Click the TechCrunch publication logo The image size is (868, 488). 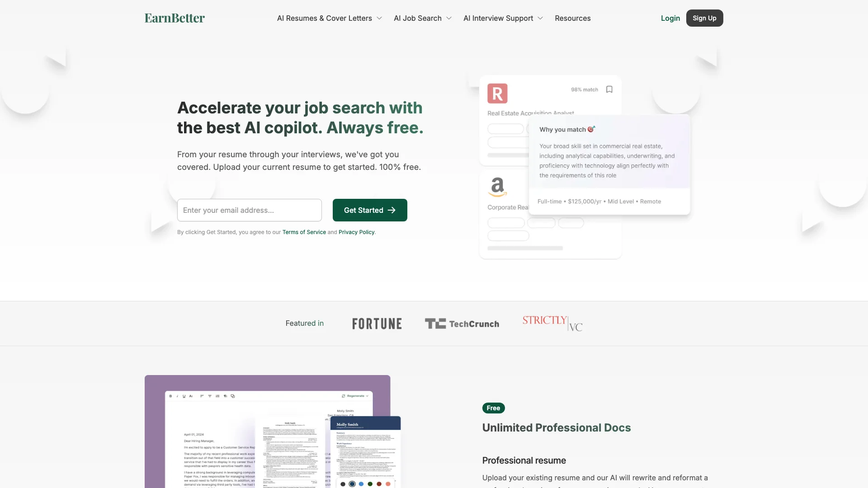[462, 324]
